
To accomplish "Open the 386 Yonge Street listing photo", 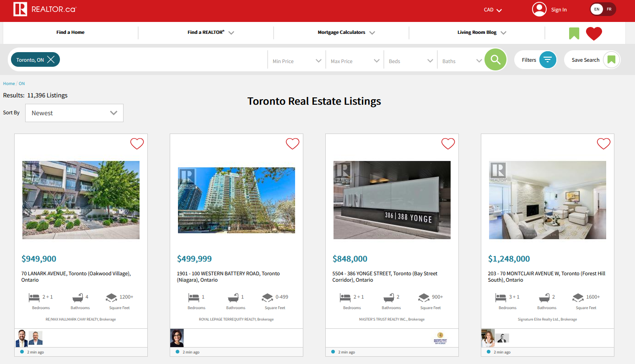I will [x=392, y=200].
